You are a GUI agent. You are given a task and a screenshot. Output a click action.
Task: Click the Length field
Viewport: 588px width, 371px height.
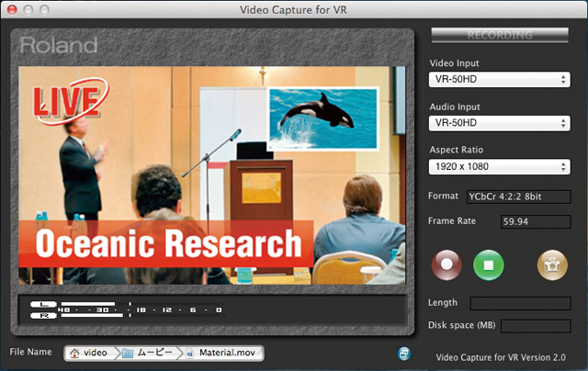(521, 303)
